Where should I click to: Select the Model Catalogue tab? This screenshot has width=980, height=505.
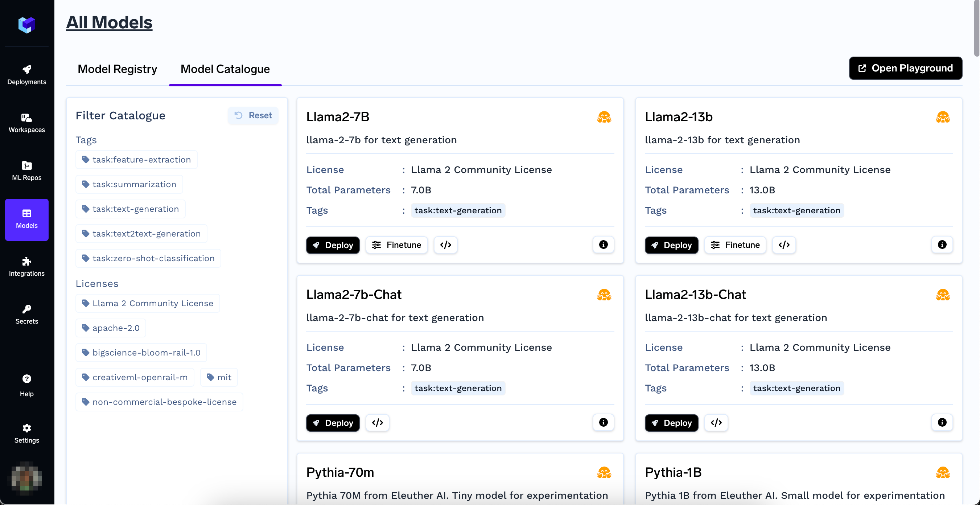[x=225, y=69]
